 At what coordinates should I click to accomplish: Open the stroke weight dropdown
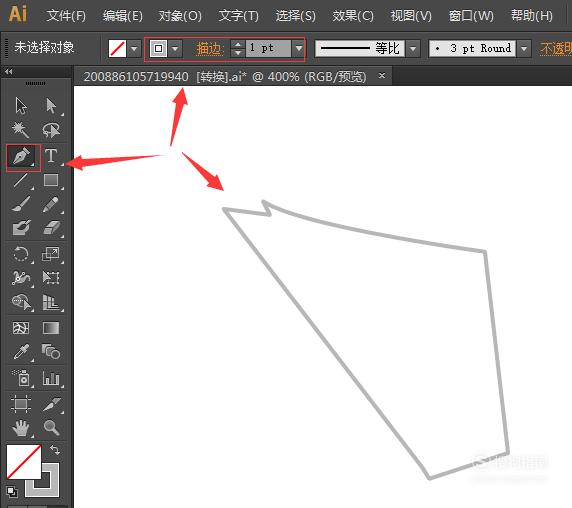tap(299, 49)
